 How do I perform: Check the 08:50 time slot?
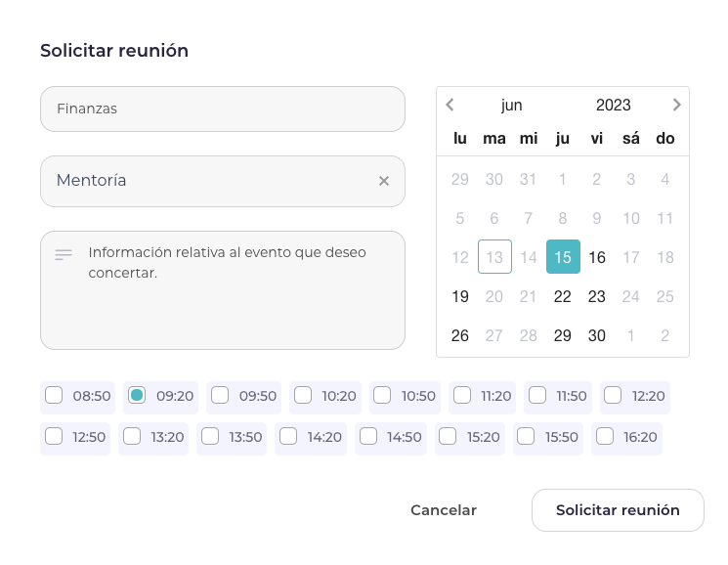click(x=54, y=396)
